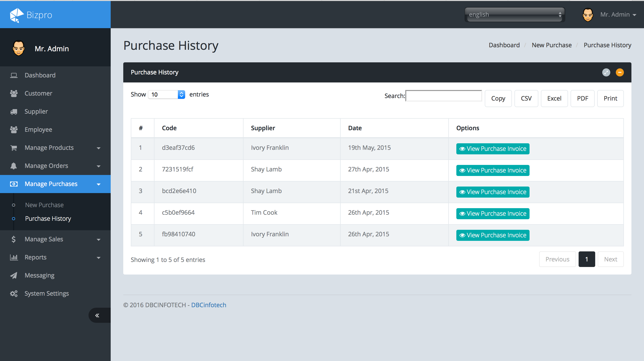Screen dimensions: 644x361
Task: Click the System Settings gears icon
Action: click(14, 294)
